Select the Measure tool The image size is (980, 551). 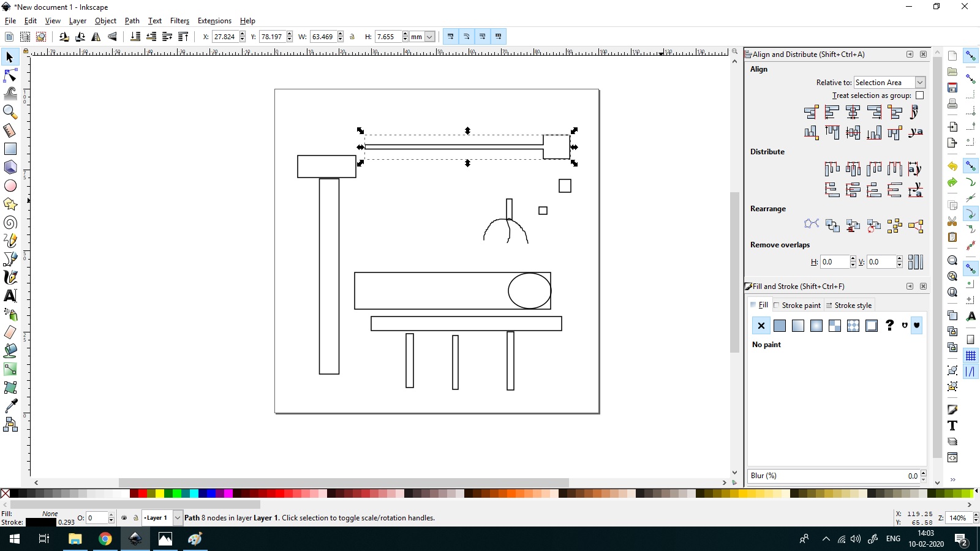pos(10,130)
